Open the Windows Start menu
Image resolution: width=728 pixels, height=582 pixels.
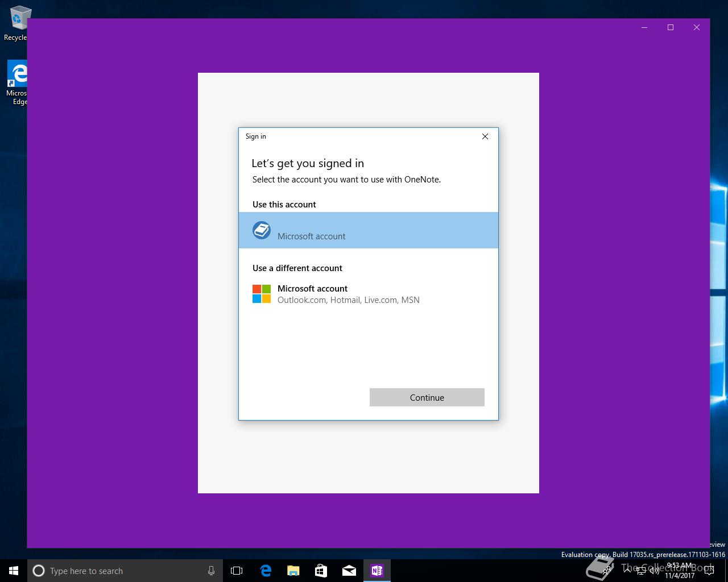[14, 571]
